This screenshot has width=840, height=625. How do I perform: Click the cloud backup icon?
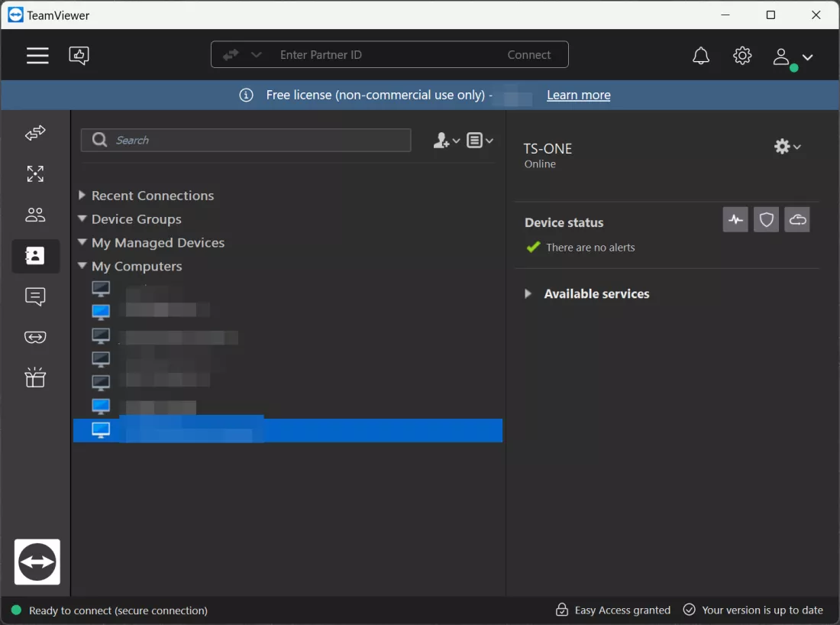[x=797, y=220]
